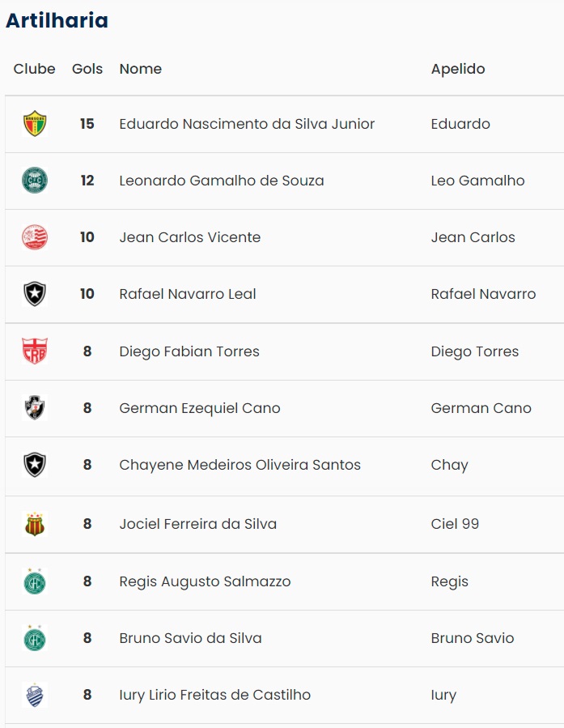564x728 pixels.
Task: Click the Artilharia heading
Action: (x=57, y=20)
